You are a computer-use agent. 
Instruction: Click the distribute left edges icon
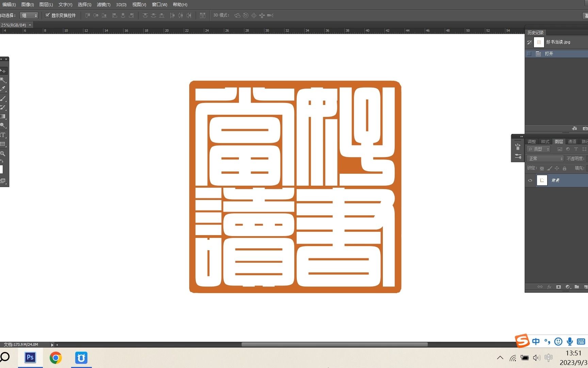point(172,15)
